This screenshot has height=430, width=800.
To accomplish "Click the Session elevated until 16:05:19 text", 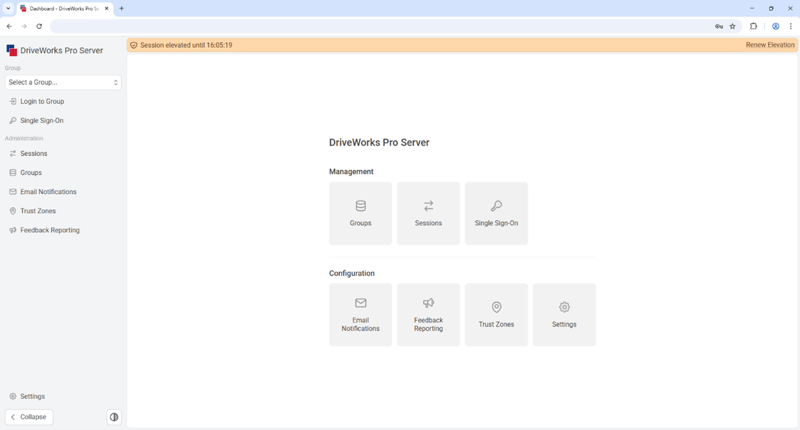I will pos(186,45).
